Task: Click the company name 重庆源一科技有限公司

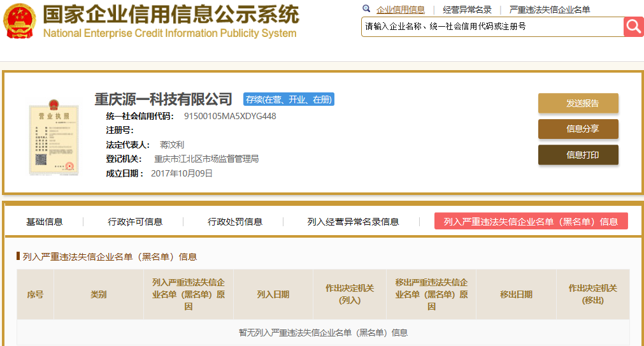Action: click(x=164, y=99)
